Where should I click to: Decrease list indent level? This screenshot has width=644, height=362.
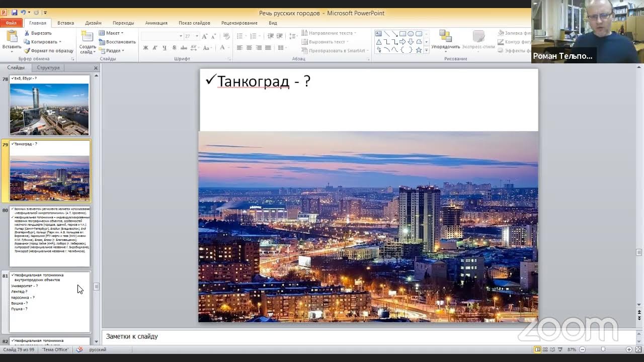(271, 36)
